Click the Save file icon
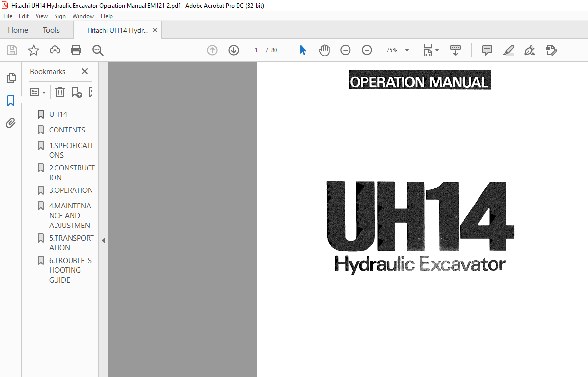588x377 pixels. [x=12, y=50]
